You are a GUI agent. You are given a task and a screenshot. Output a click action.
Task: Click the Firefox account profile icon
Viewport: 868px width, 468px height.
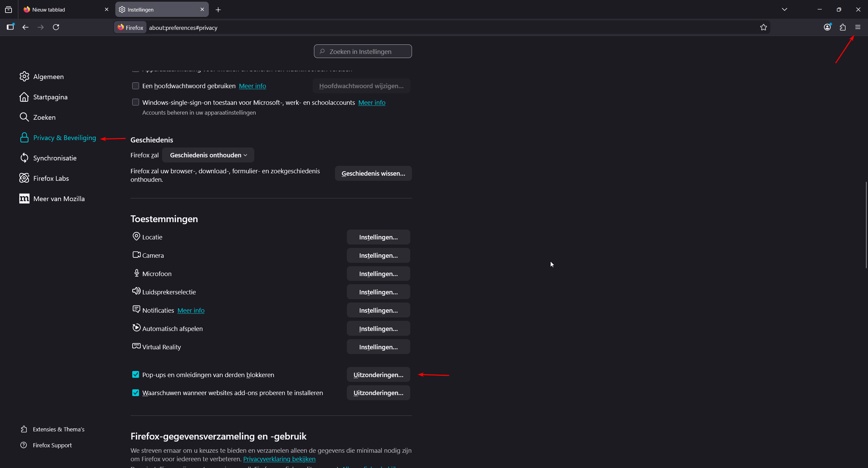[x=827, y=27]
